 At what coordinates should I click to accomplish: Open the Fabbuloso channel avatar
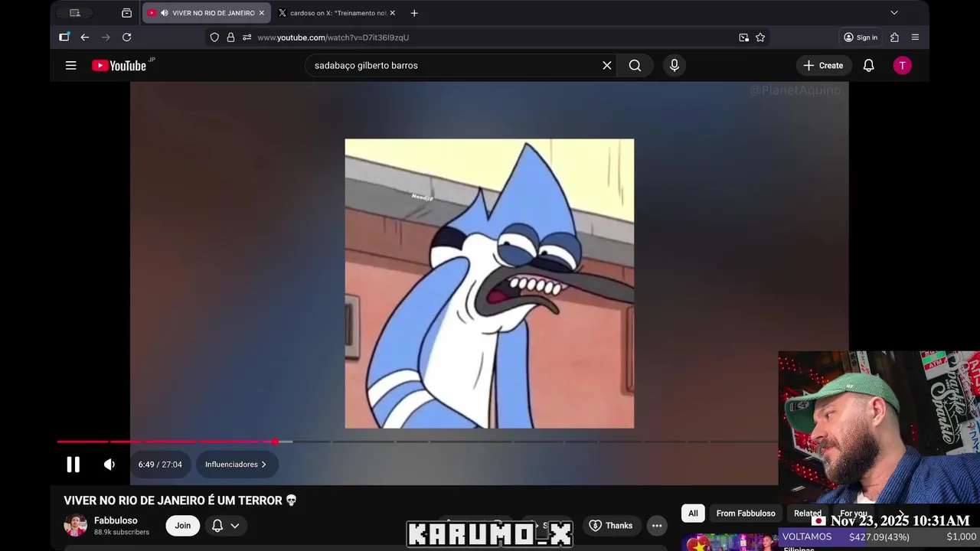tap(75, 526)
